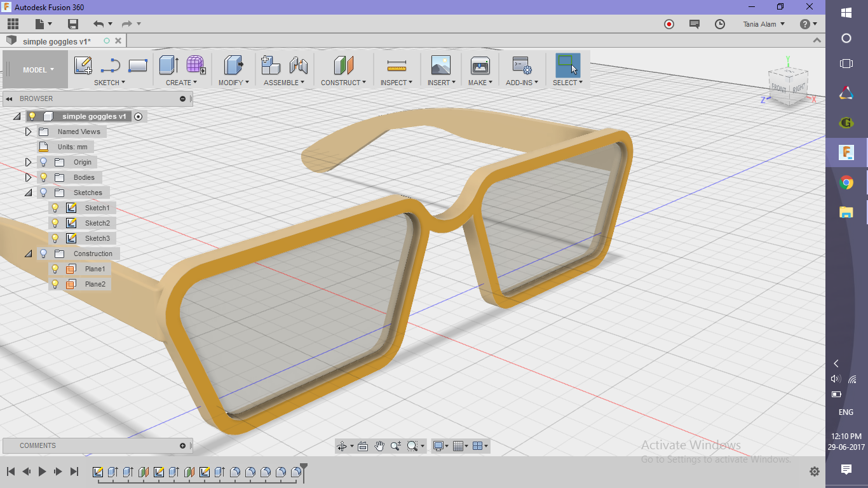868x488 pixels.
Task: Select the Orbit navigation tool
Action: tap(342, 446)
